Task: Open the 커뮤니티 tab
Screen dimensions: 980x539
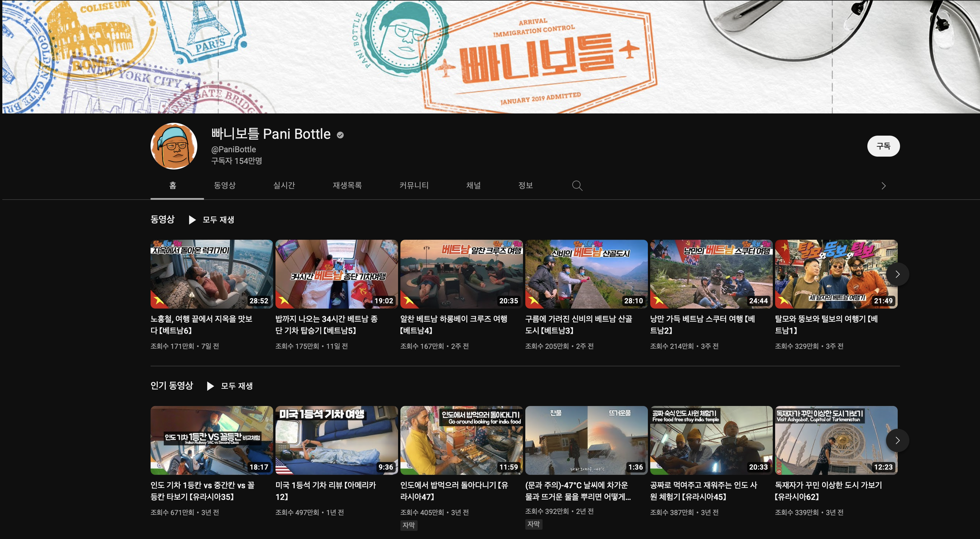Action: 414,185
